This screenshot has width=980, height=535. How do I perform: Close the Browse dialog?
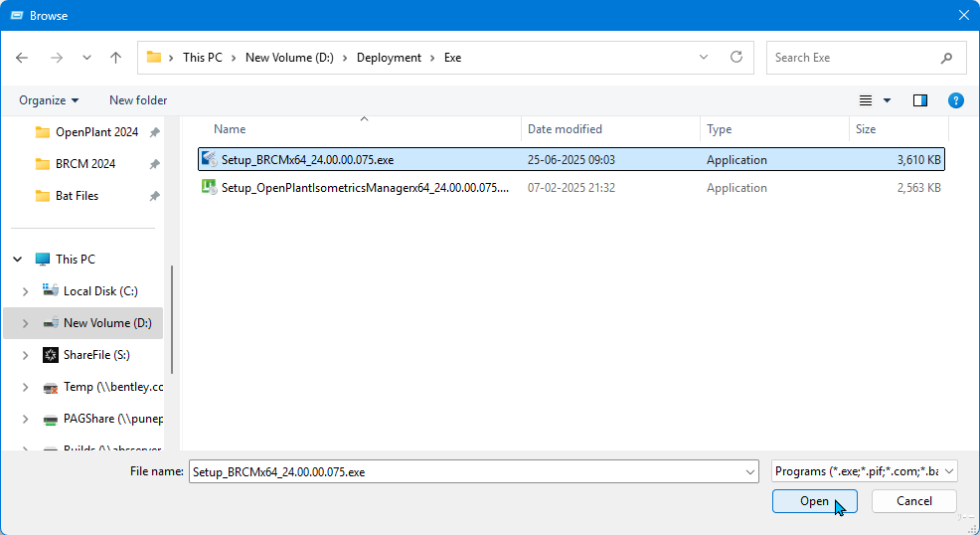click(x=964, y=15)
